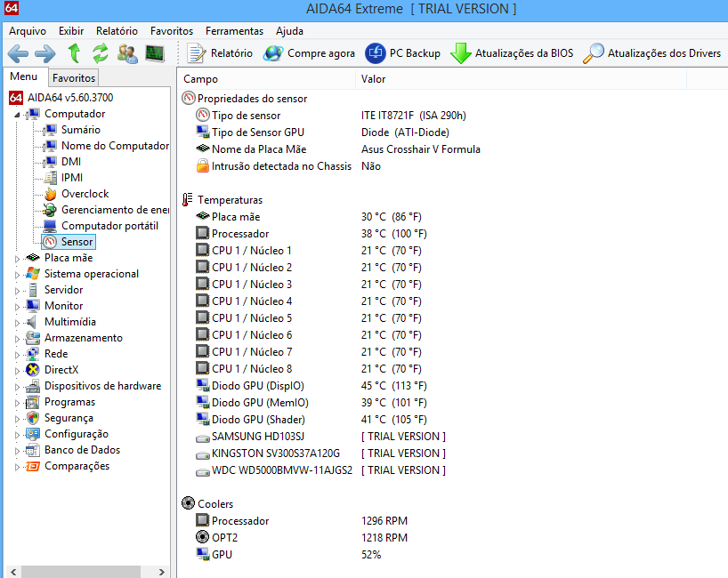
Task: Select the IPMI tree item
Action: pyautogui.click(x=72, y=178)
